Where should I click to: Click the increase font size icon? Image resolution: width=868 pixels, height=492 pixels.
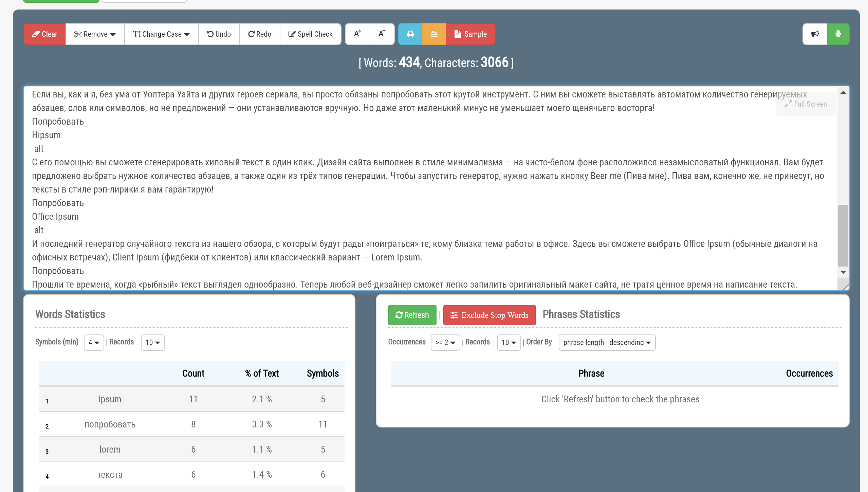point(357,34)
